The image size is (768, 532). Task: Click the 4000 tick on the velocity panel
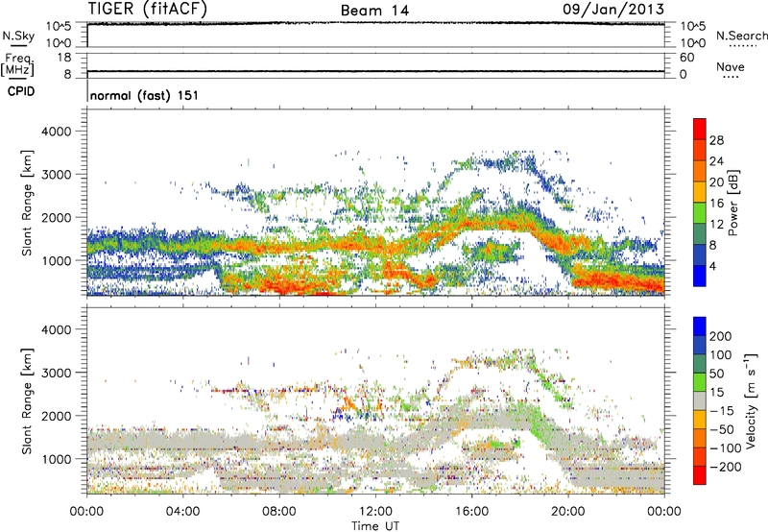coord(57,329)
